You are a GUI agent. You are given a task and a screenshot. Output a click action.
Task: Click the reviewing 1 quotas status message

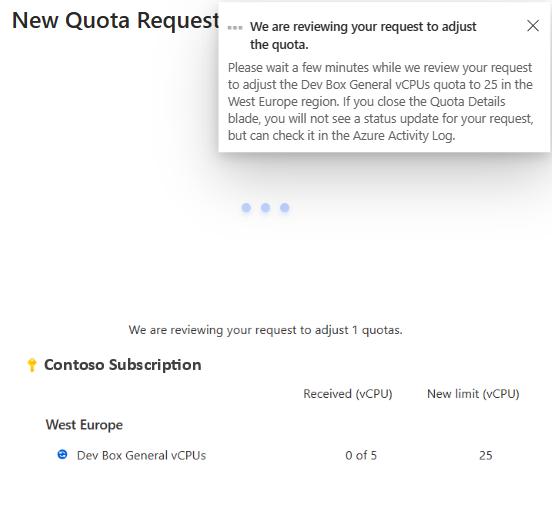tap(265, 330)
